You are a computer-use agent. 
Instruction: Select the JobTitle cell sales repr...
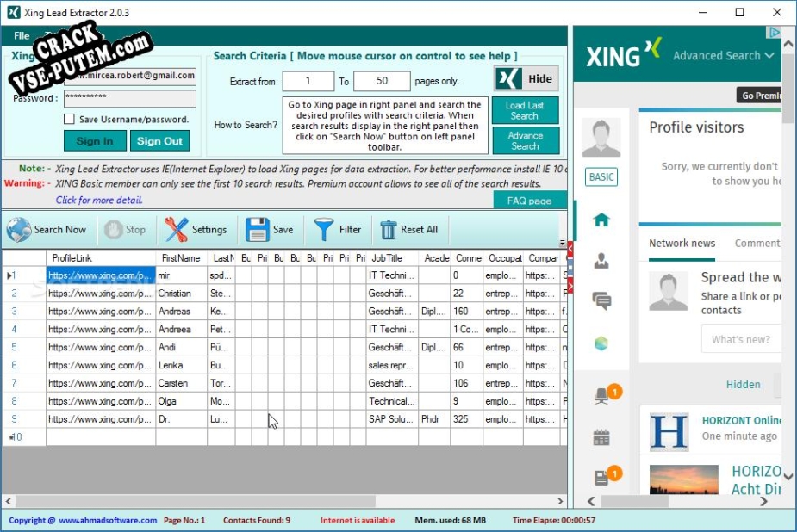coord(392,365)
